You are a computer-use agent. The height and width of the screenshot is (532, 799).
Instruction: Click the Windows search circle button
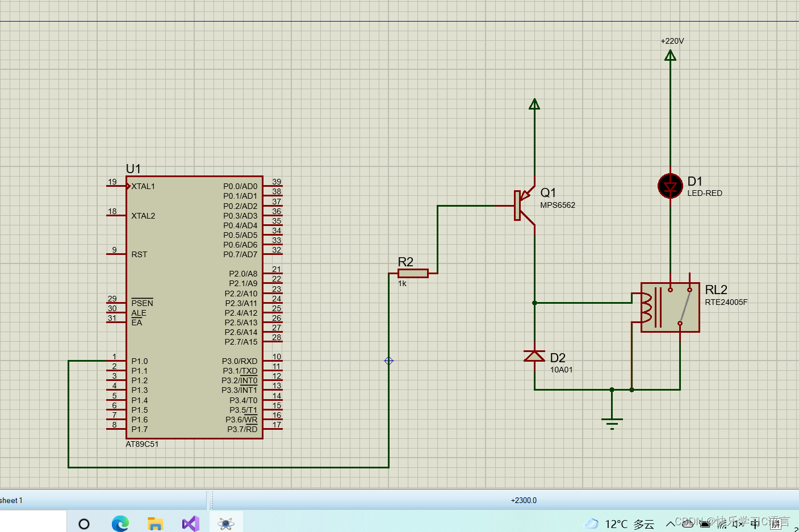click(x=84, y=523)
